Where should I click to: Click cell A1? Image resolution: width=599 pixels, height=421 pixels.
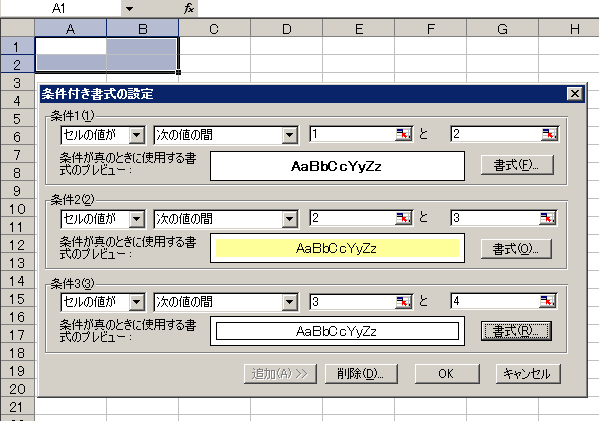tap(71, 46)
